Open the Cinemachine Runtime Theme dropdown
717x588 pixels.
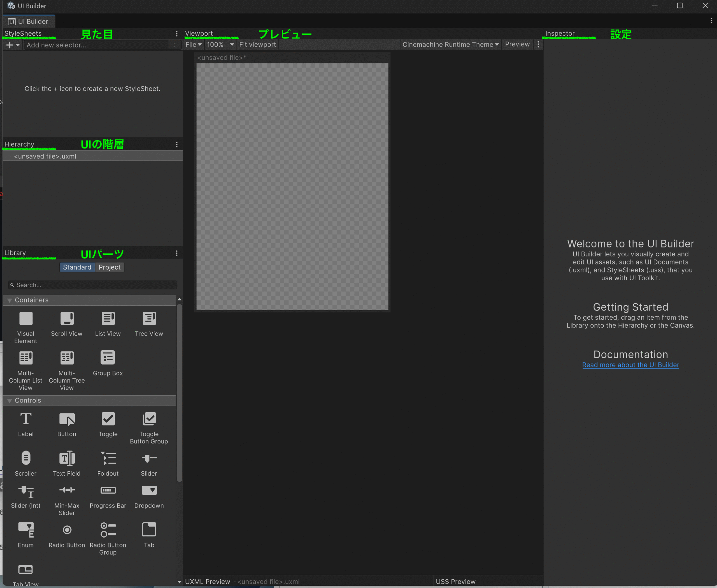450,44
